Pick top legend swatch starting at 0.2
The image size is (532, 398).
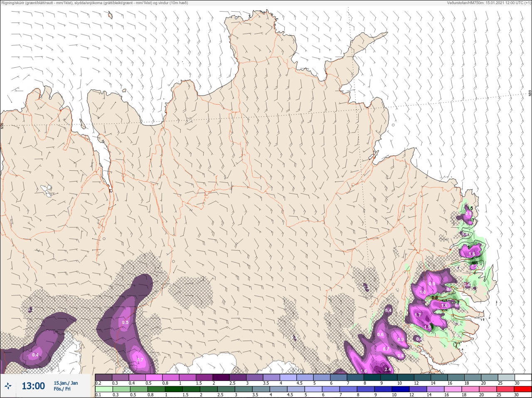pos(103,377)
